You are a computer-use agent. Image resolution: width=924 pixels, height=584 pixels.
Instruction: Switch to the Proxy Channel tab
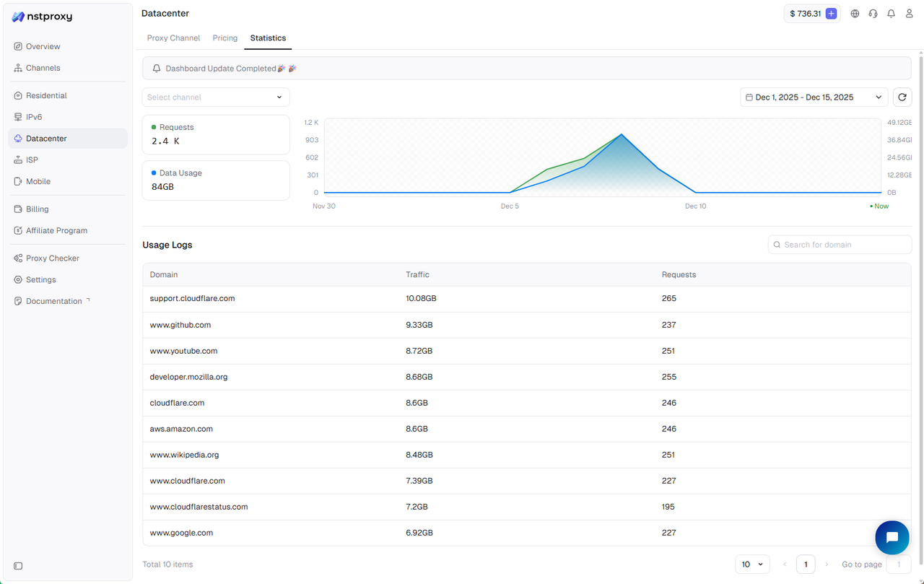point(173,38)
